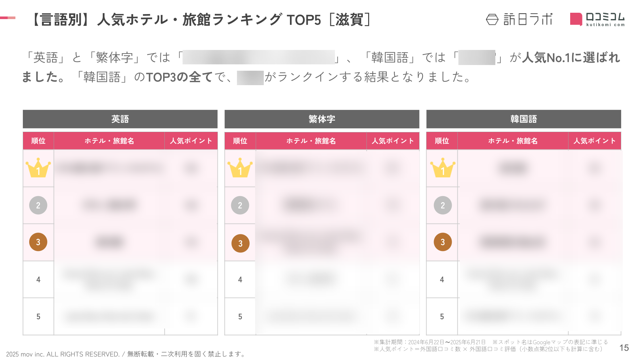Viewport: 644px width, 362px height.
Task: Click the 韓国語 table header
Action: tap(524, 119)
